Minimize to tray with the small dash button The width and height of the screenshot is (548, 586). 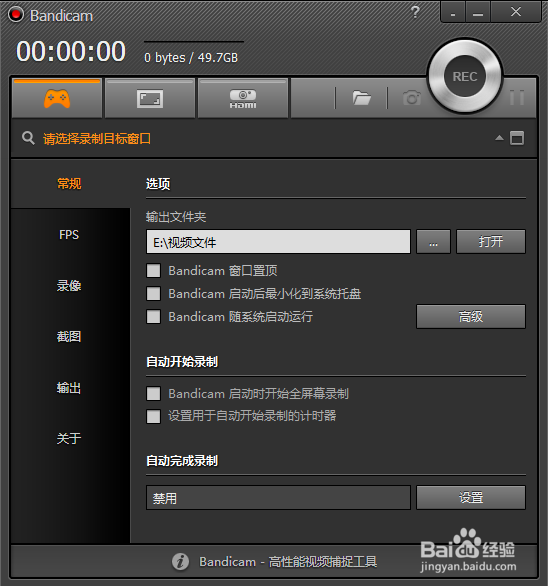click(453, 12)
